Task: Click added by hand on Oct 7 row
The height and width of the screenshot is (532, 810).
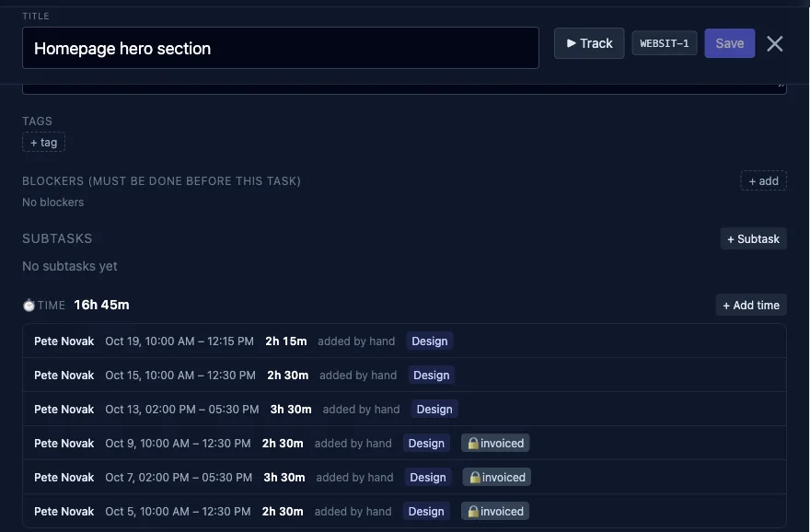Action: click(355, 478)
